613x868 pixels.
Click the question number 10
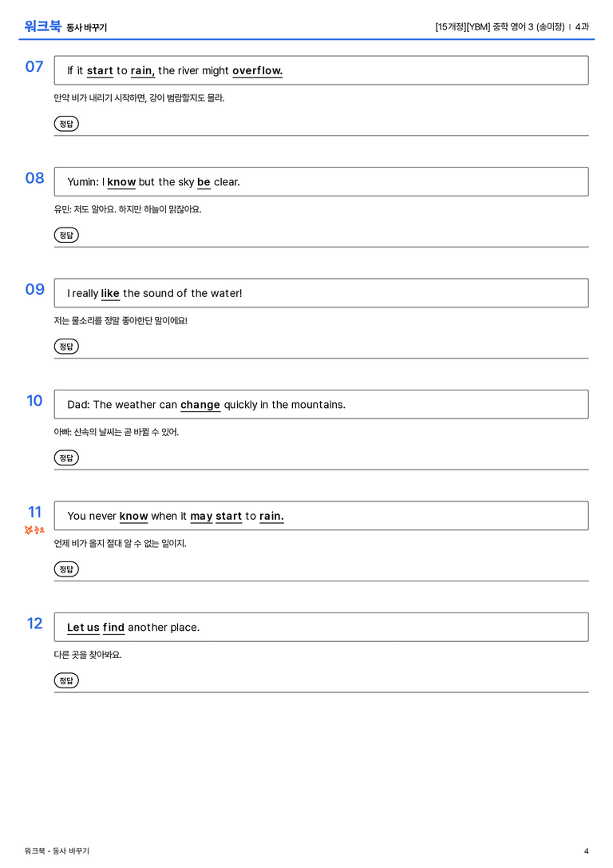[x=34, y=400]
